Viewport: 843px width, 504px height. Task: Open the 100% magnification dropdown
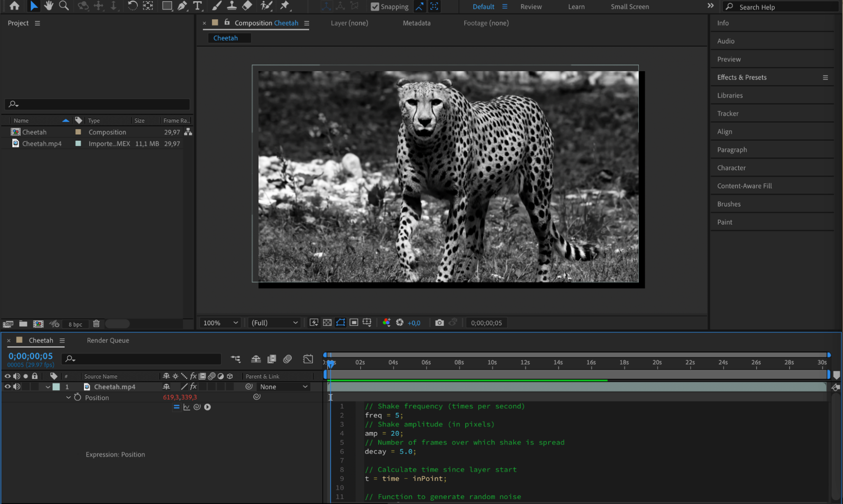pos(221,323)
